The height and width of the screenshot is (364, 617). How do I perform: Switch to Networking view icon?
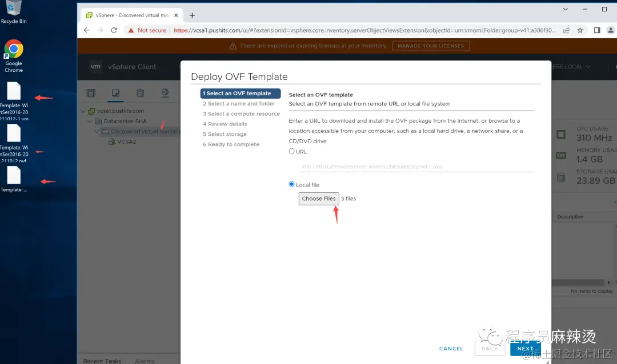(165, 93)
